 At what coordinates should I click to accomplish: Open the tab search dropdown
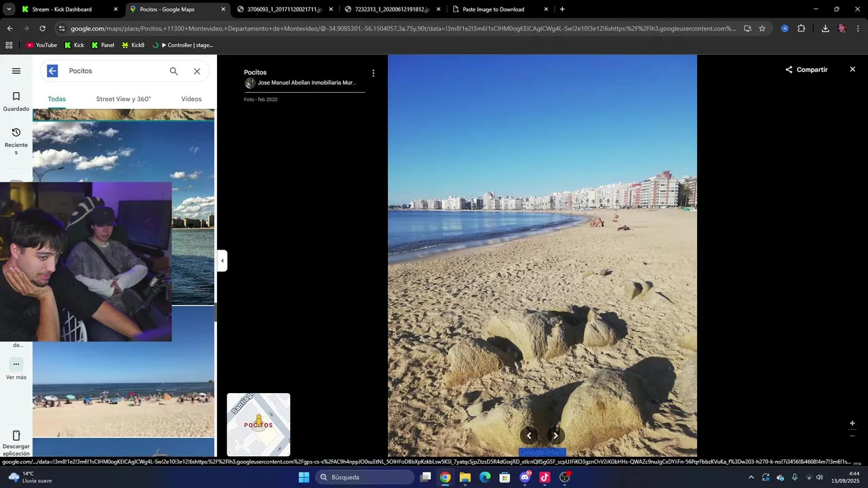9,9
